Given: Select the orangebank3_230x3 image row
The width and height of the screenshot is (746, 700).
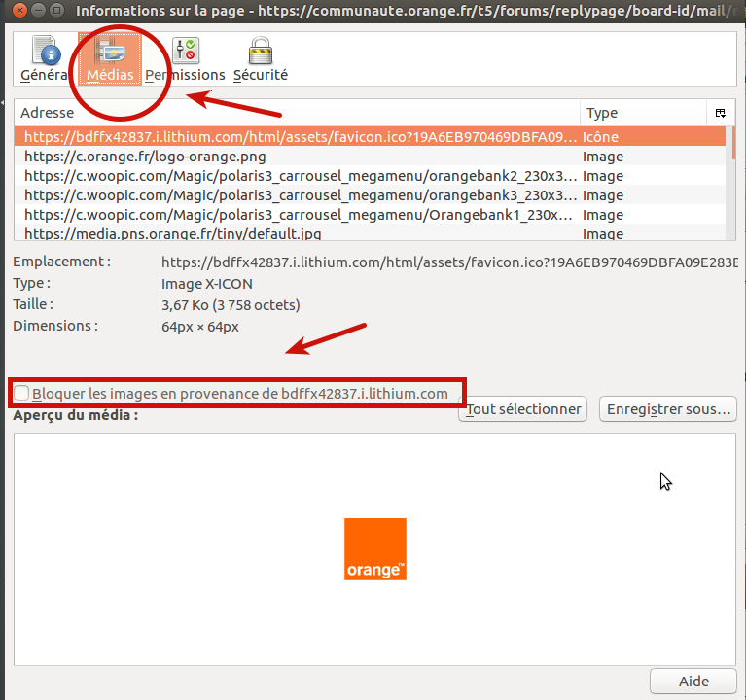Looking at the screenshot, I should 370,195.
